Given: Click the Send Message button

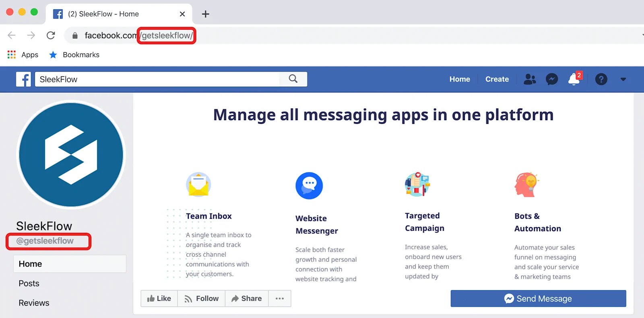Looking at the screenshot, I should tap(538, 298).
